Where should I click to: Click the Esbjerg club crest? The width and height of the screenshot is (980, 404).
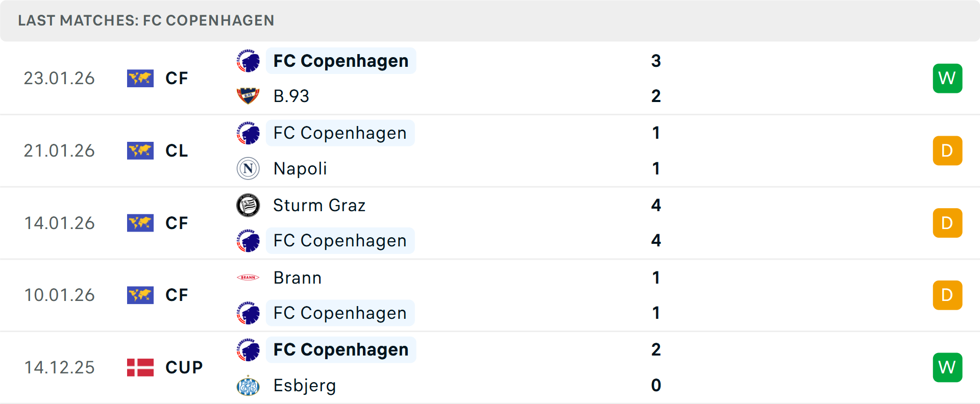248,386
